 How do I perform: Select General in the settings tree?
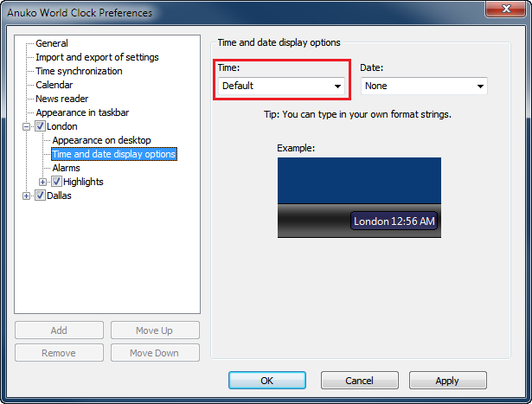[x=52, y=43]
